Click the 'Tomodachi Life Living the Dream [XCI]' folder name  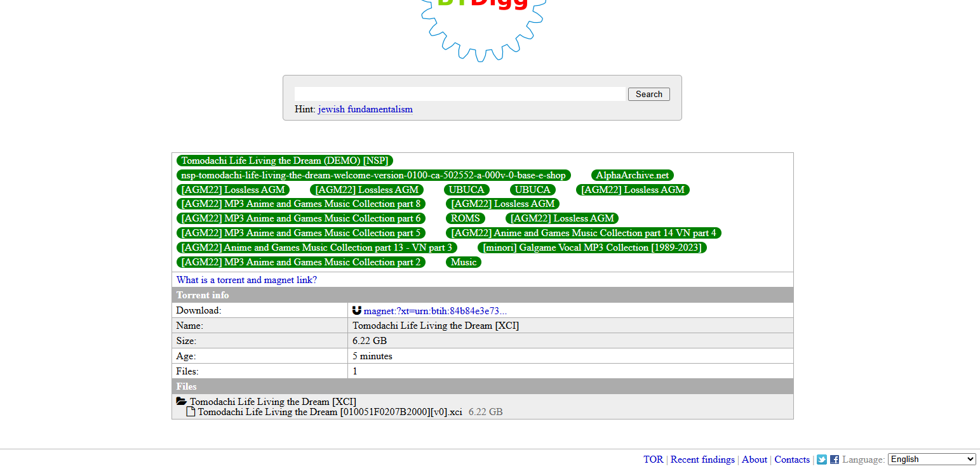(x=273, y=402)
